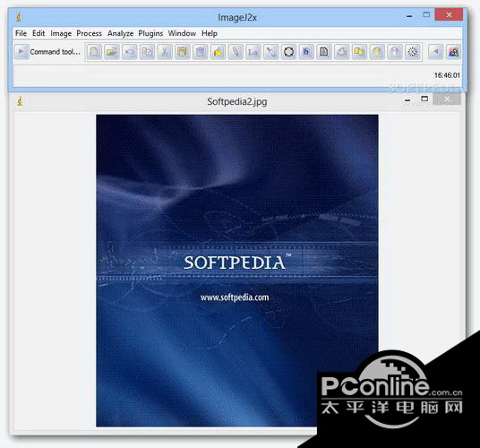Click the blue swirl toolbar icon
Screen dimensions: 480x448
[306, 52]
